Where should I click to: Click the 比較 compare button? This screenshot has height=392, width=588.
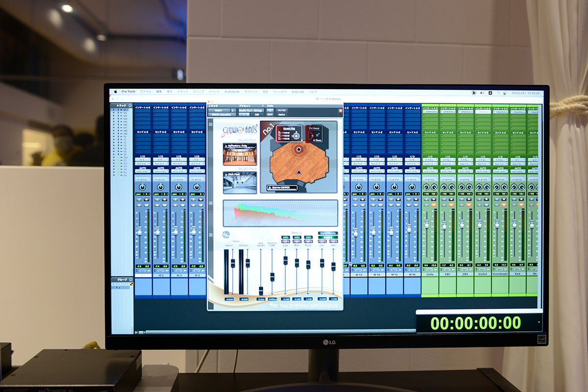coord(257,115)
